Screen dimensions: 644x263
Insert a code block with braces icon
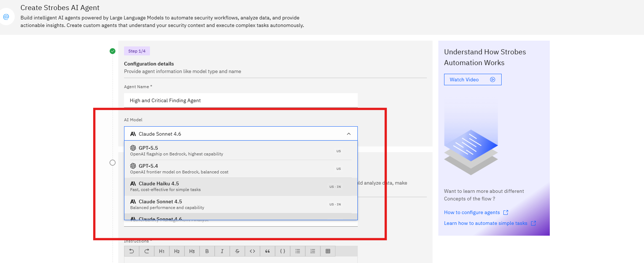tap(283, 251)
